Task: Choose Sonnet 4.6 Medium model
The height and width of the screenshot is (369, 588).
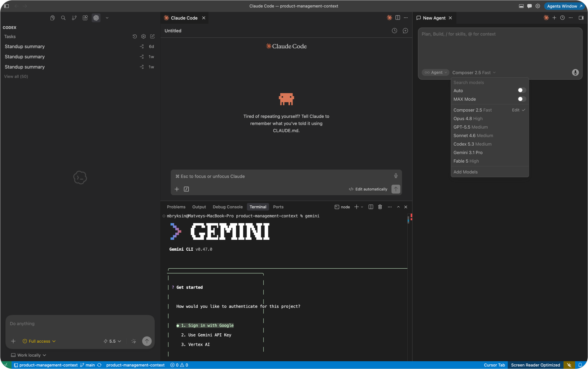Action: pos(489,135)
